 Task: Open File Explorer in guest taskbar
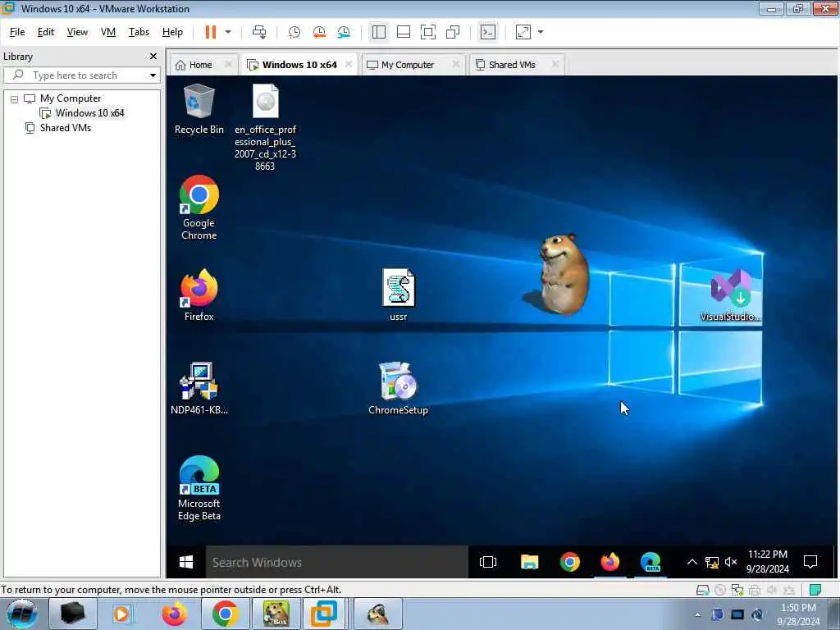[529, 562]
